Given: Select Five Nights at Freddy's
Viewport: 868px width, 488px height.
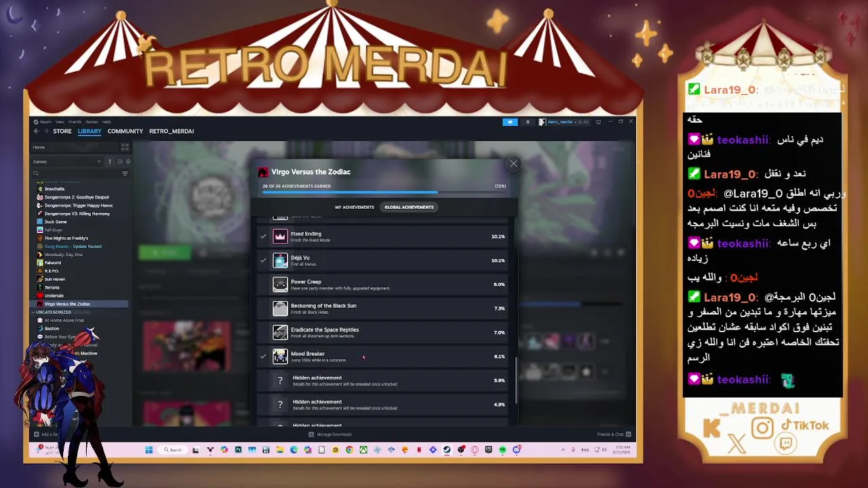Looking at the screenshot, I should 66,238.
